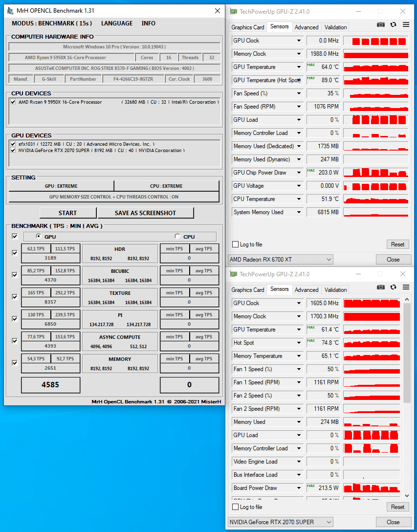Toggle ASYNC COMPUTE benchmark checkbox

15,341
